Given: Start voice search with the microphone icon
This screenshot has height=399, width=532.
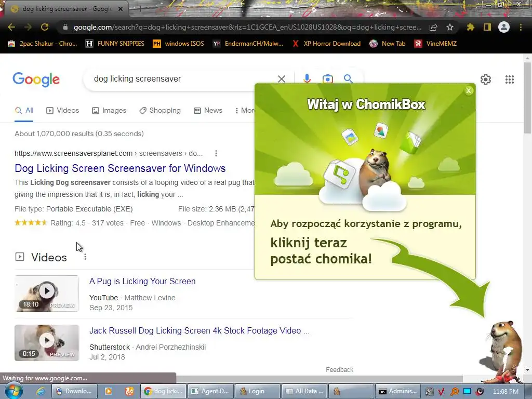Looking at the screenshot, I should [x=307, y=79].
